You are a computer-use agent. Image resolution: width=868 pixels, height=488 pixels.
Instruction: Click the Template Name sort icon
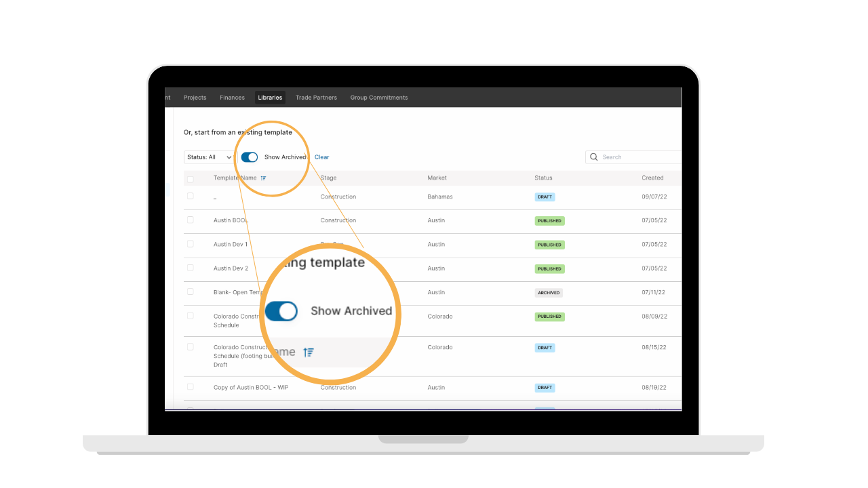click(x=263, y=178)
